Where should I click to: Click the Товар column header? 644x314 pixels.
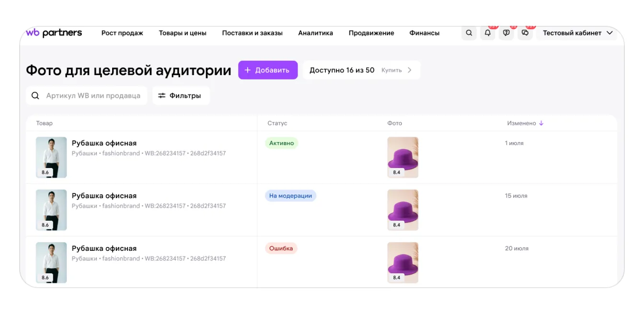point(45,123)
